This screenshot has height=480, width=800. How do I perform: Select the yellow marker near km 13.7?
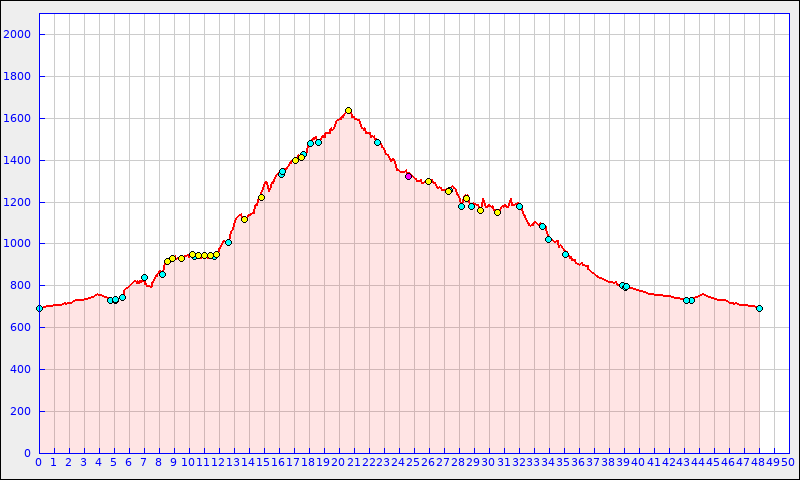[244, 219]
